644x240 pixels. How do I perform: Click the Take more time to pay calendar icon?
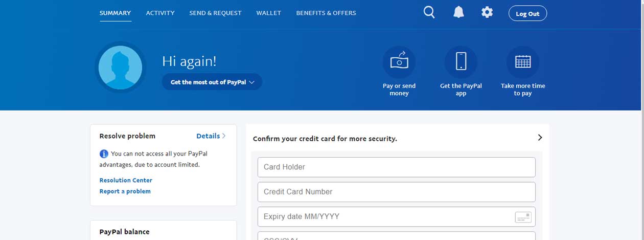pos(522,62)
